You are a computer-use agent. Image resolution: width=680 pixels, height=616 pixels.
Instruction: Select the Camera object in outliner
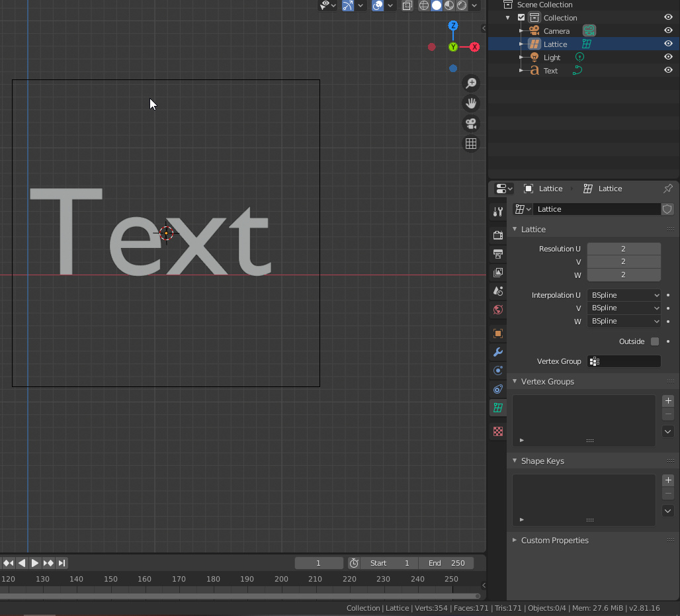pos(556,31)
